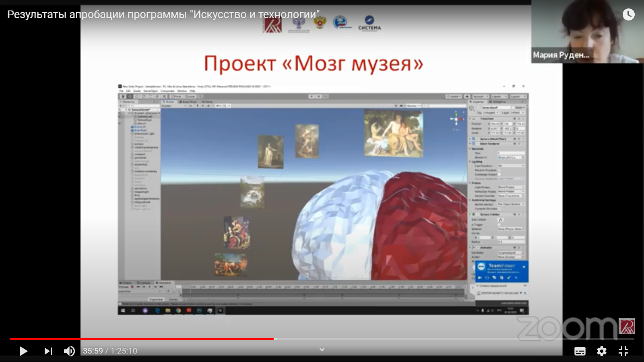
Task: Toggle subtitles on the video
Action: pyautogui.click(x=580, y=351)
